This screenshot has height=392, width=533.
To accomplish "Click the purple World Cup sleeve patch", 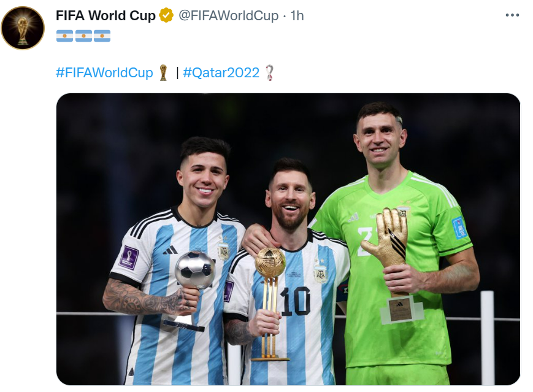I will (128, 258).
